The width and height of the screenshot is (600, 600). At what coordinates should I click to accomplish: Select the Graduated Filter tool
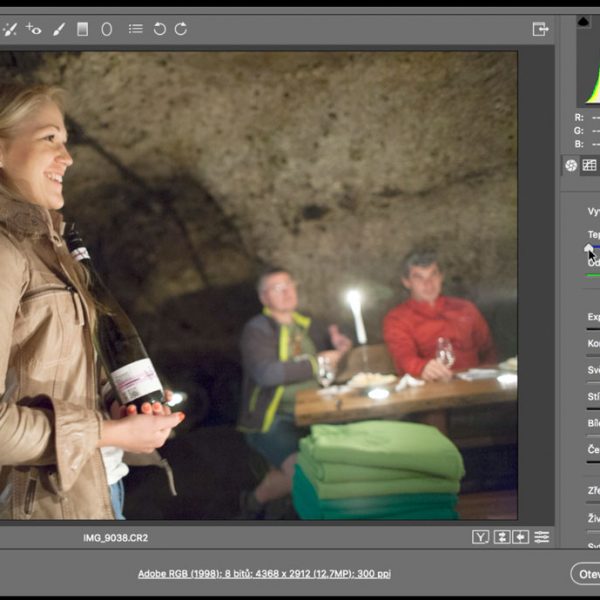[83, 29]
